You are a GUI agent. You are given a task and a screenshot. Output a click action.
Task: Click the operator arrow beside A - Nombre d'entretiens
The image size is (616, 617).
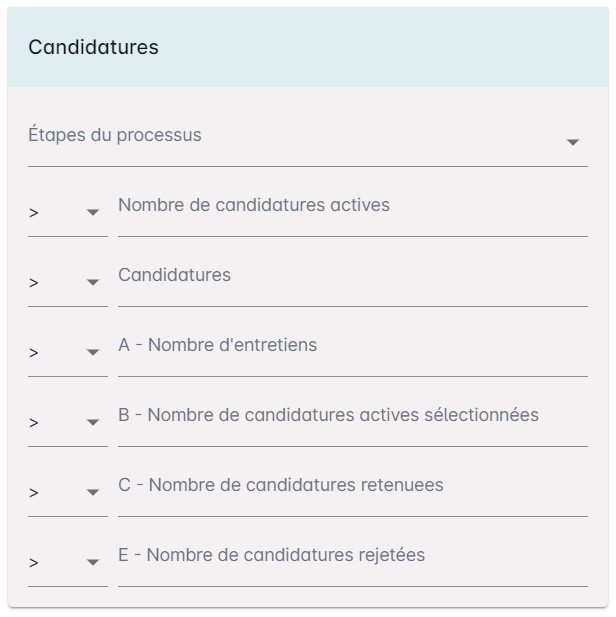[x=93, y=352]
